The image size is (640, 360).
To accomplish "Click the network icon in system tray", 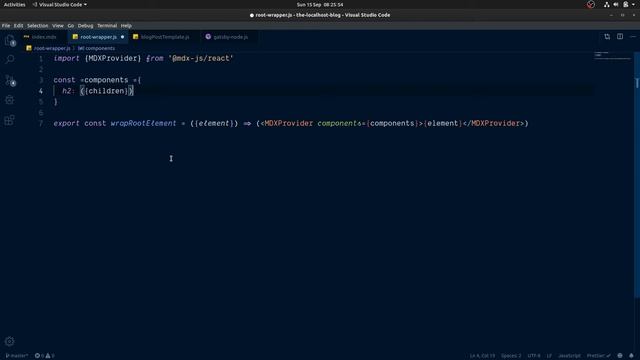I will [607, 4].
